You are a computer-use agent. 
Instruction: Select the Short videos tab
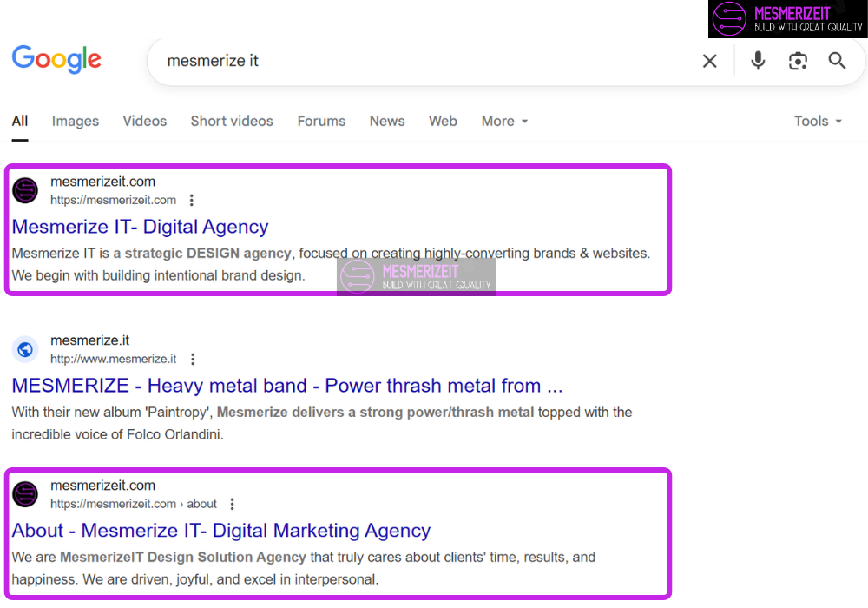pyautogui.click(x=232, y=121)
